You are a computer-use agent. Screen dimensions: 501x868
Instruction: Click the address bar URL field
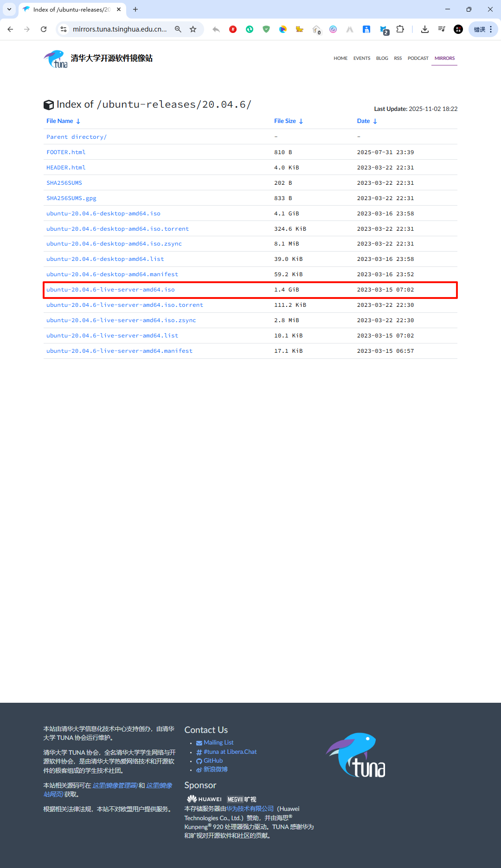click(120, 29)
